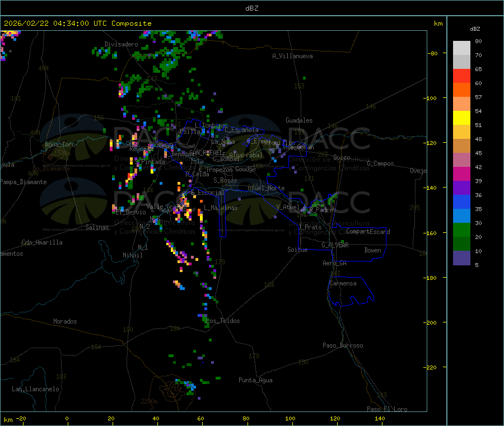Viewport: 504px width, 426px height.
Task: Click the km unit label at bottom left
Action: click(8, 420)
